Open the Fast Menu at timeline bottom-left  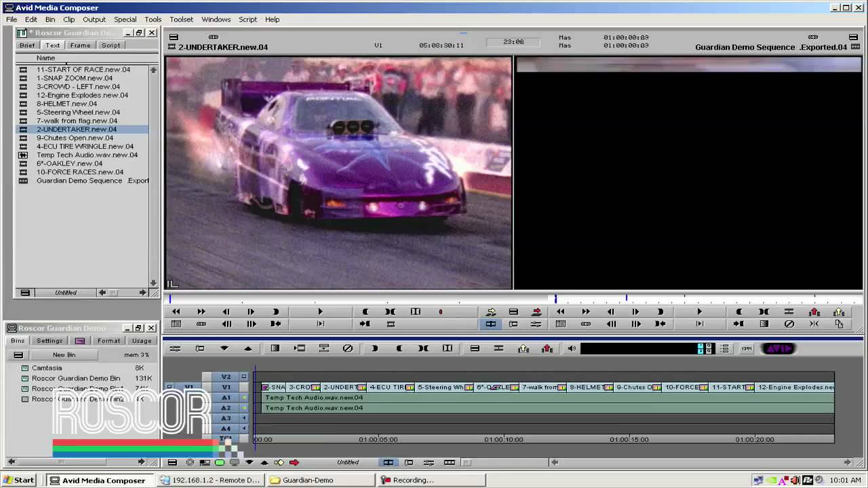click(172, 462)
